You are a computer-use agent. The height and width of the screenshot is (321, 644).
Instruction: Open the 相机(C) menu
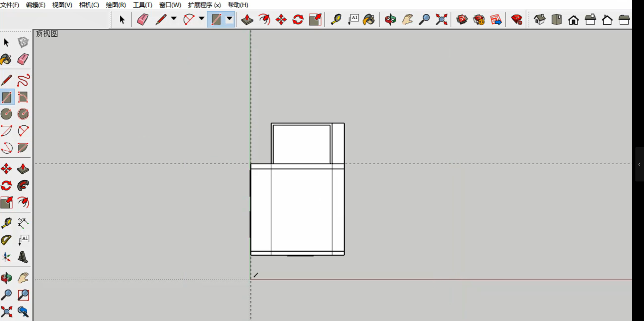click(x=89, y=5)
